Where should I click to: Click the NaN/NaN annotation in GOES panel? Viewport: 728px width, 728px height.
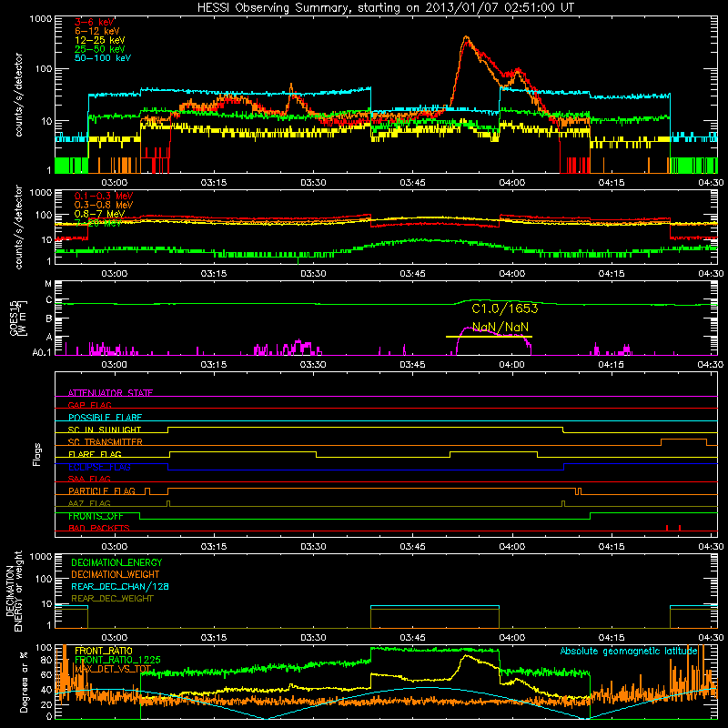pos(500,327)
